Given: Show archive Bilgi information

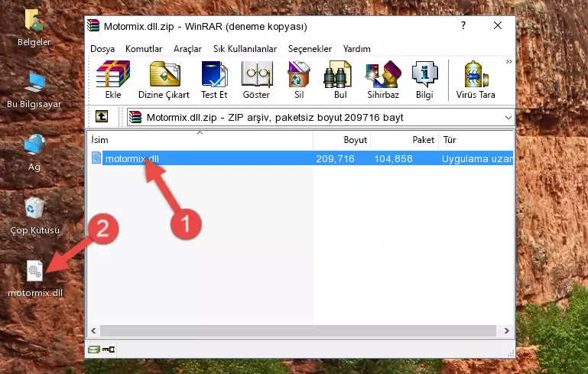Looking at the screenshot, I should tap(424, 80).
